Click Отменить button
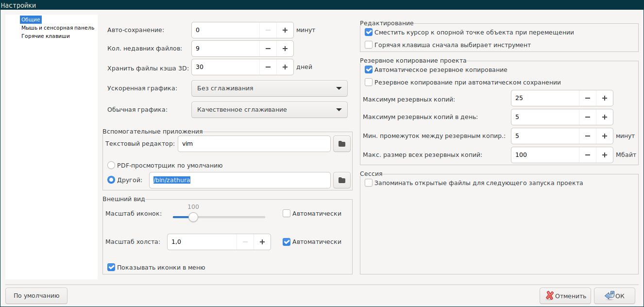This screenshot has width=644, height=307. click(565, 296)
